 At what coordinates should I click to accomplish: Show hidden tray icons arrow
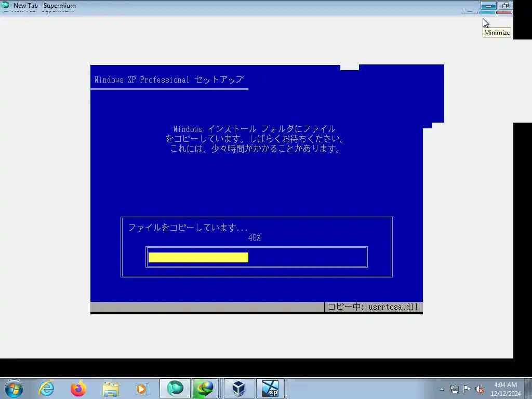[x=442, y=389]
